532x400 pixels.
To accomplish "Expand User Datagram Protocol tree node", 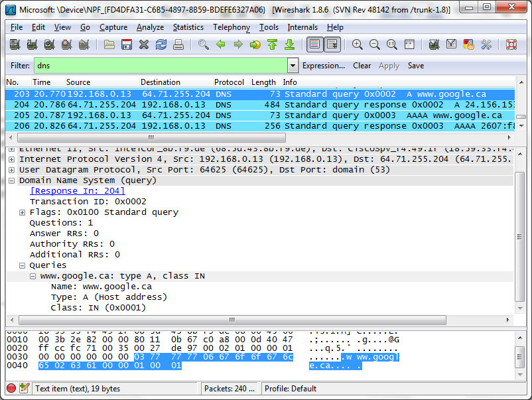I will pos(11,170).
